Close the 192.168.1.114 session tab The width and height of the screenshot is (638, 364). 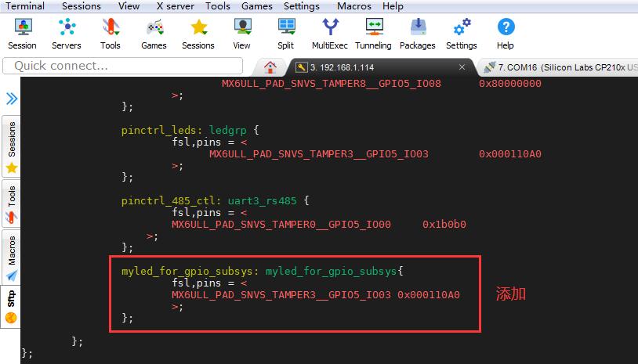pos(462,67)
